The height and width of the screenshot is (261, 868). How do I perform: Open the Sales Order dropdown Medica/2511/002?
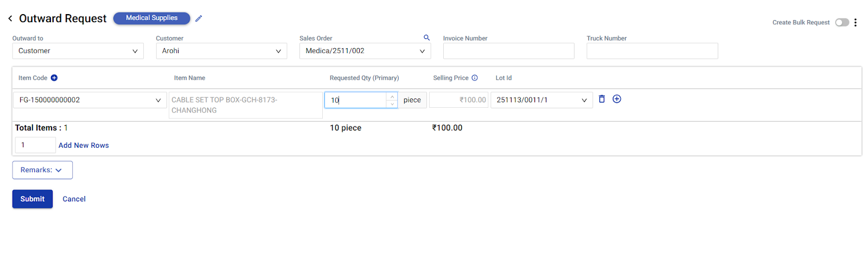click(x=365, y=51)
